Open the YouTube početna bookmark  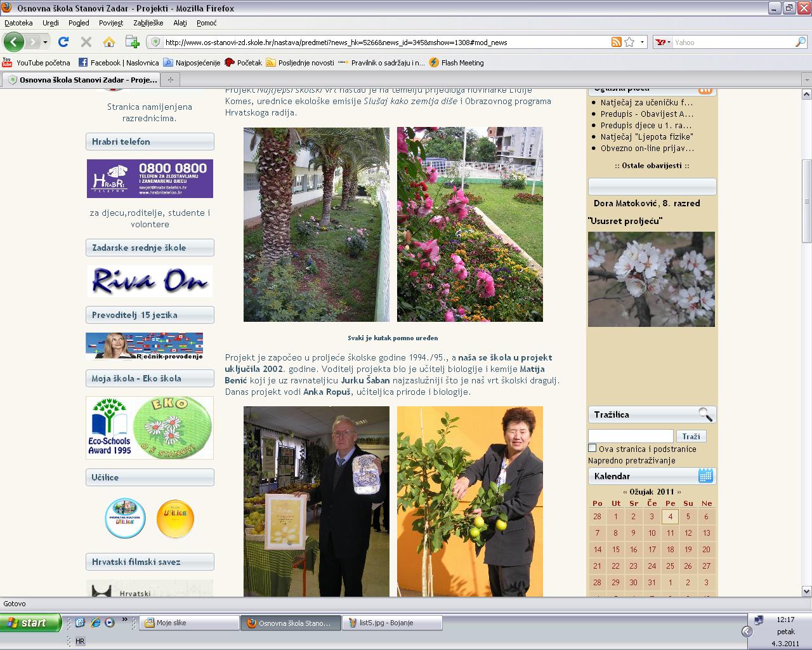pos(36,63)
